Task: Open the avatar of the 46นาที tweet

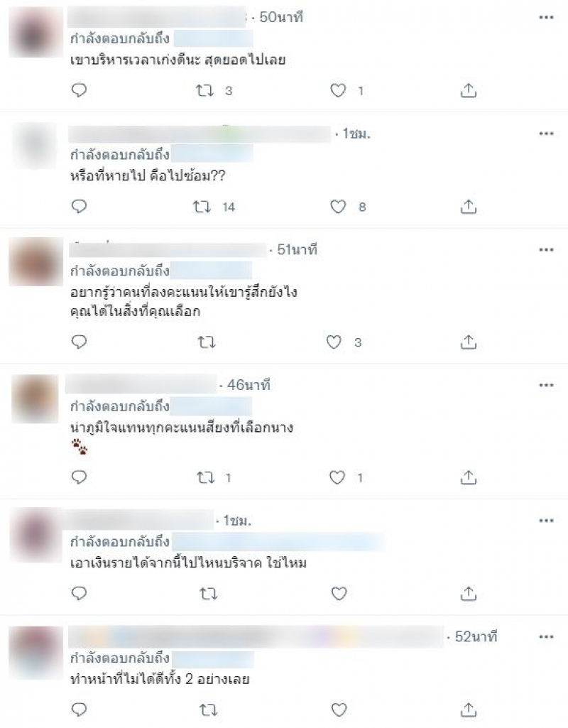Action: point(35,399)
